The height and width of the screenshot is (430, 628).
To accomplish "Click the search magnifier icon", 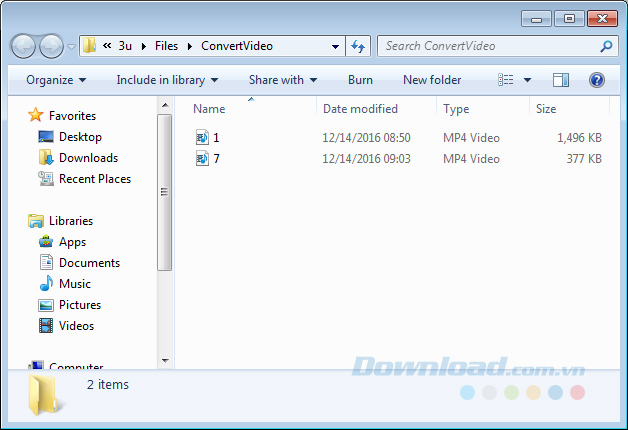I will [x=606, y=46].
